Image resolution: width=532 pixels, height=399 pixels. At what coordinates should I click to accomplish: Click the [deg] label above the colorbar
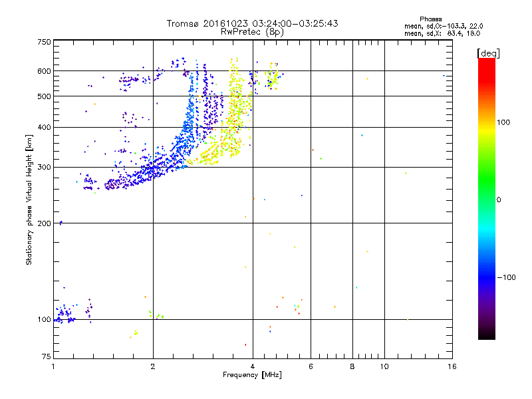(x=487, y=53)
